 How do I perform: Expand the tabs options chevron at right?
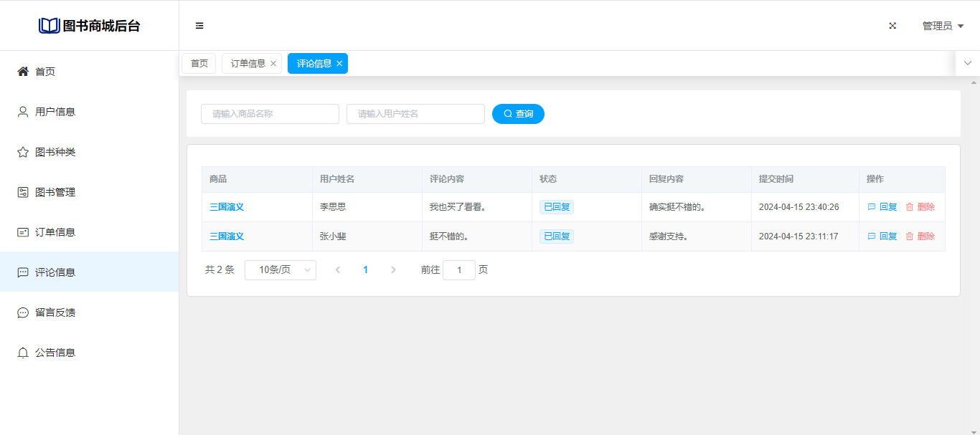pos(967,63)
